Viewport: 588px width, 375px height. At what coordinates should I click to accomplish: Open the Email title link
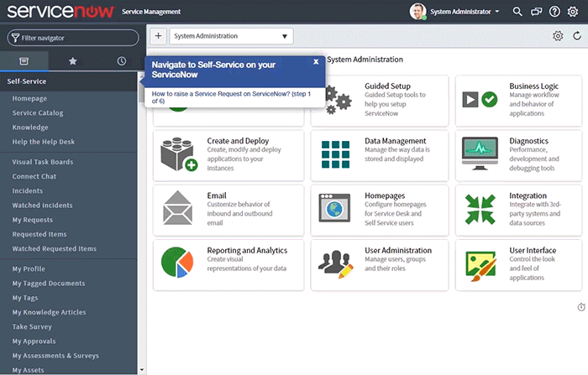tap(217, 195)
